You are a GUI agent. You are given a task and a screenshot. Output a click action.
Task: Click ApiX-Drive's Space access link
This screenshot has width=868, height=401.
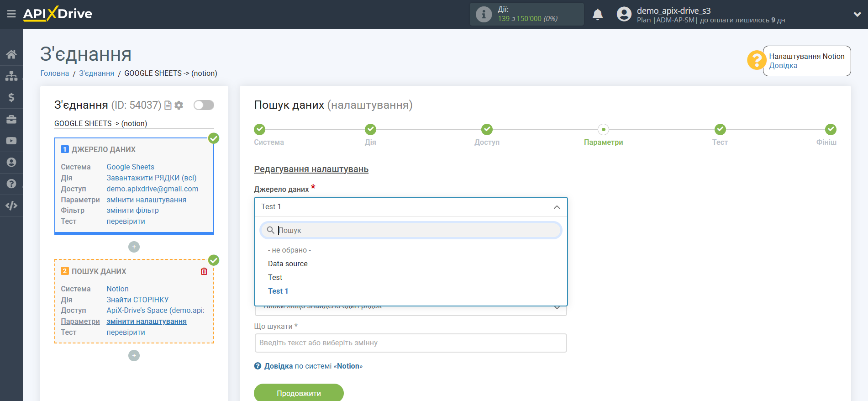pos(155,311)
